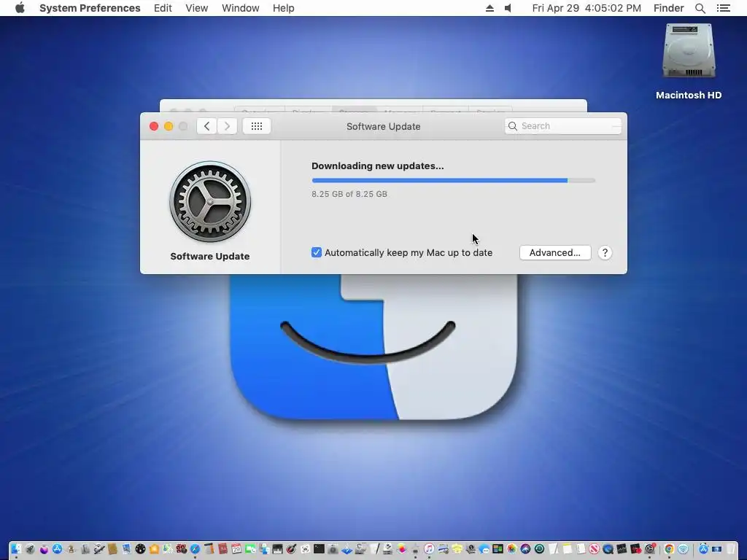747x560 pixels.
Task: Click the menu bar date and clock
Action: click(x=587, y=8)
